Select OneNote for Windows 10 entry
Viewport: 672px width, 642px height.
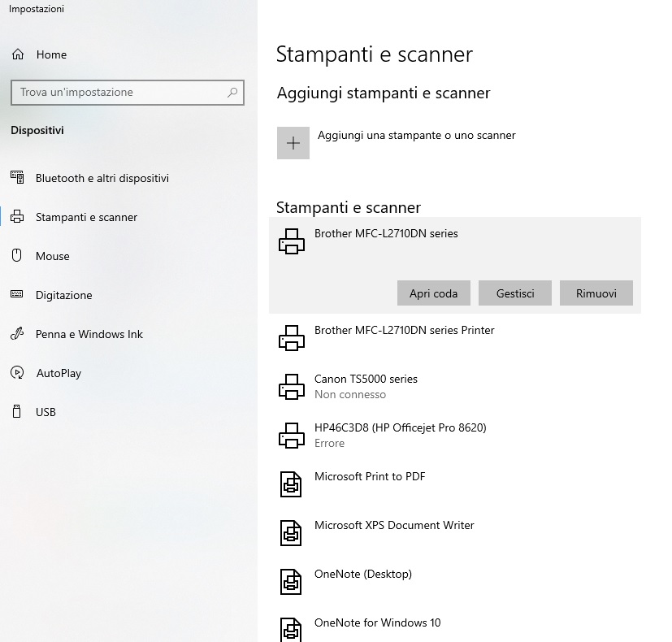click(455, 626)
